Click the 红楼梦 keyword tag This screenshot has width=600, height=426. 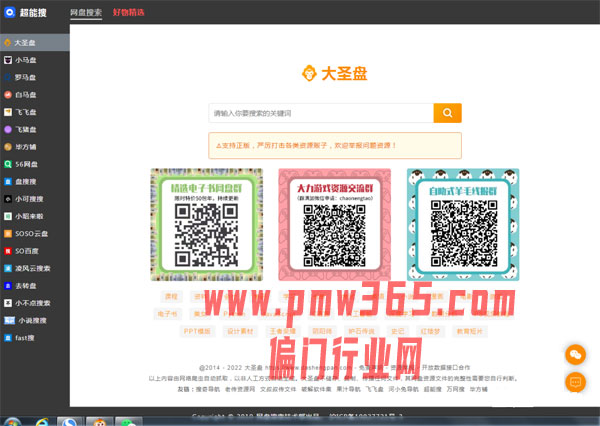[x=430, y=331]
